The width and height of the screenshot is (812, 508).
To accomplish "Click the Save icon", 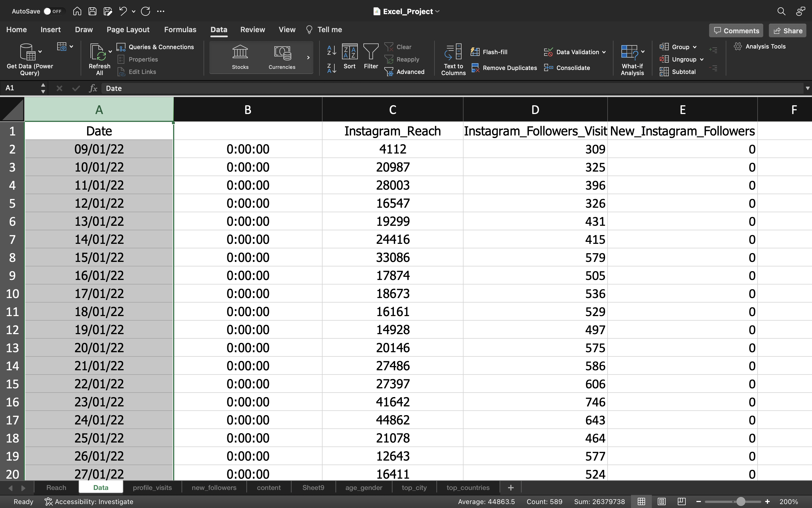I will (x=92, y=11).
